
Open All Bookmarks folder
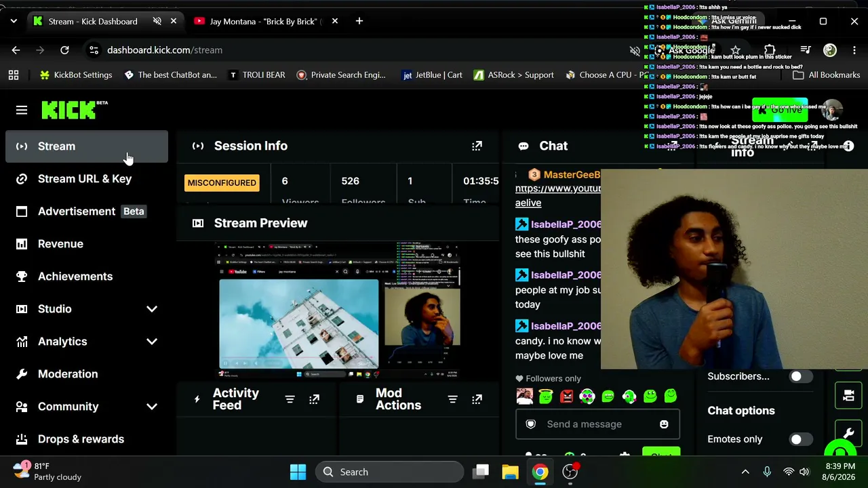coord(826,75)
